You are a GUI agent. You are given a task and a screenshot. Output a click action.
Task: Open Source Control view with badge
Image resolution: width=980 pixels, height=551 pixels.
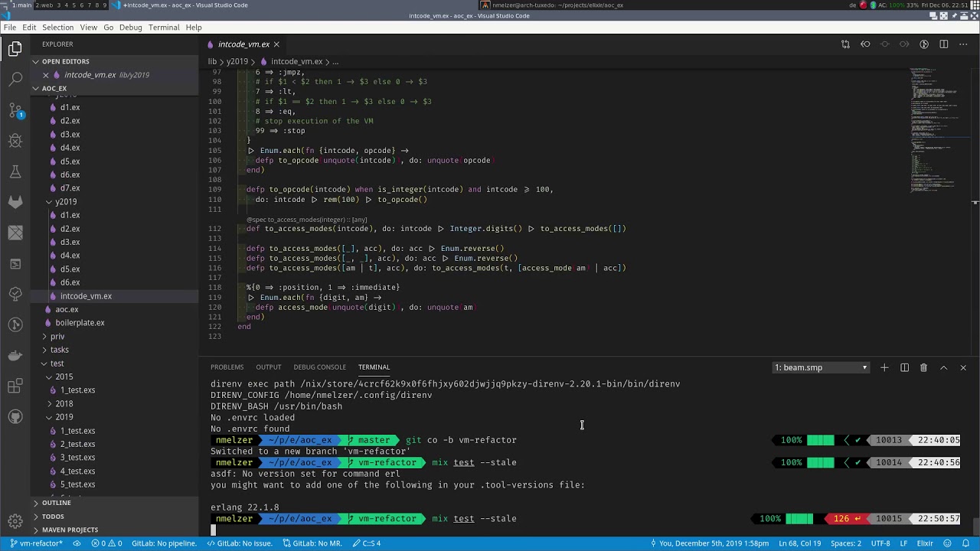click(x=15, y=110)
